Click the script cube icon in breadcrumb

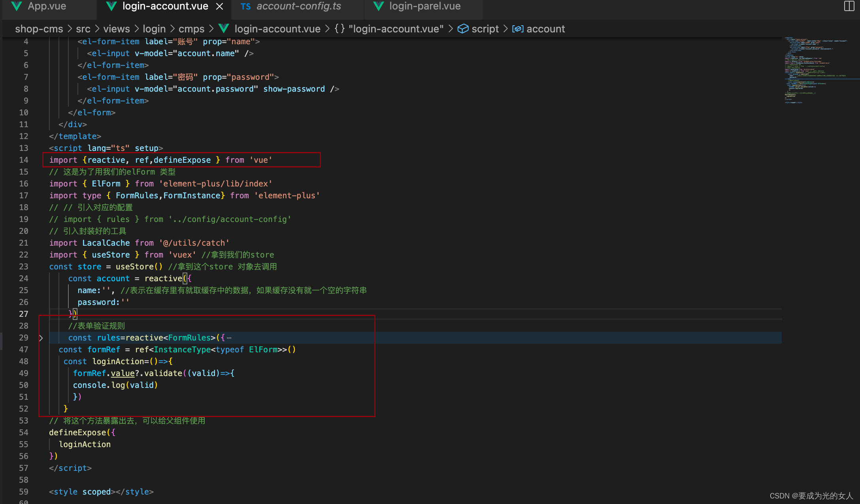pos(463,29)
